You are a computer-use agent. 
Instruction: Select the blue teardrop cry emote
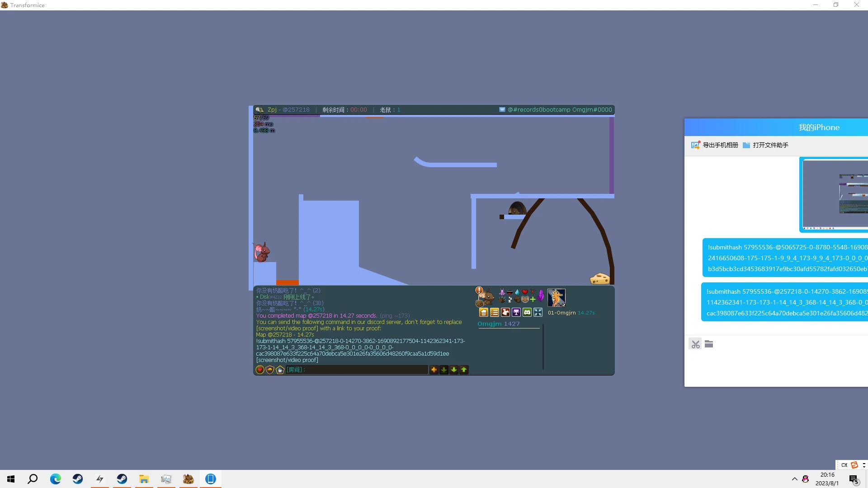click(517, 292)
